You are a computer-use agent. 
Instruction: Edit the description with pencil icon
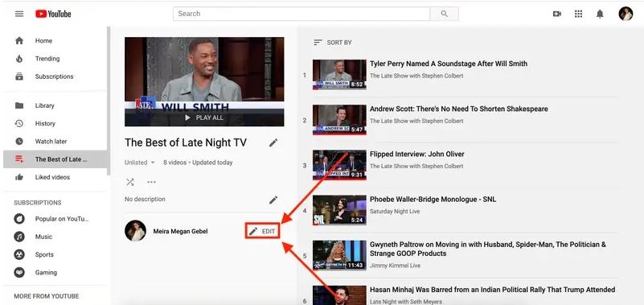(273, 200)
